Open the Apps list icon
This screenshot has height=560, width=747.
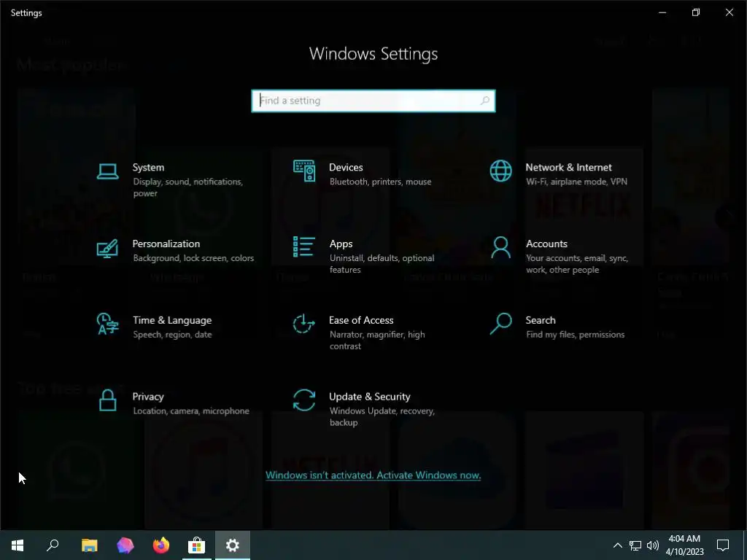[x=304, y=247]
